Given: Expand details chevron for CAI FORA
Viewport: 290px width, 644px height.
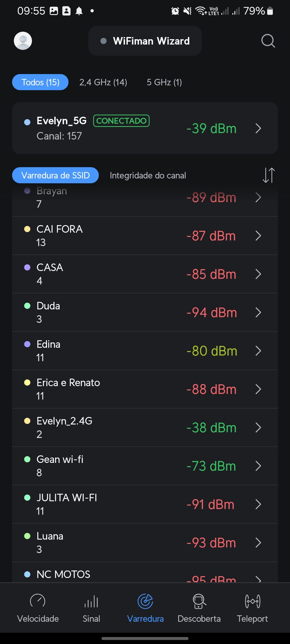Looking at the screenshot, I should (x=258, y=236).
